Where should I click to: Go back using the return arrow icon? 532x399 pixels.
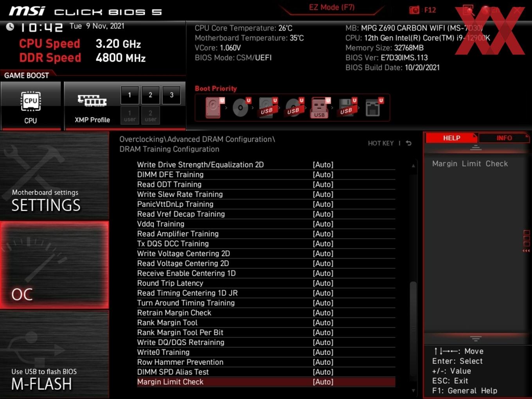click(x=408, y=143)
